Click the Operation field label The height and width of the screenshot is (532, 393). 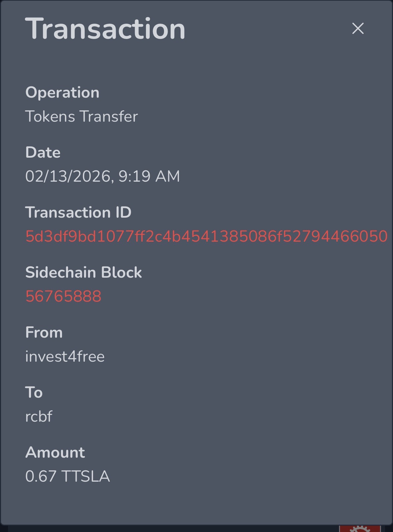tap(62, 92)
